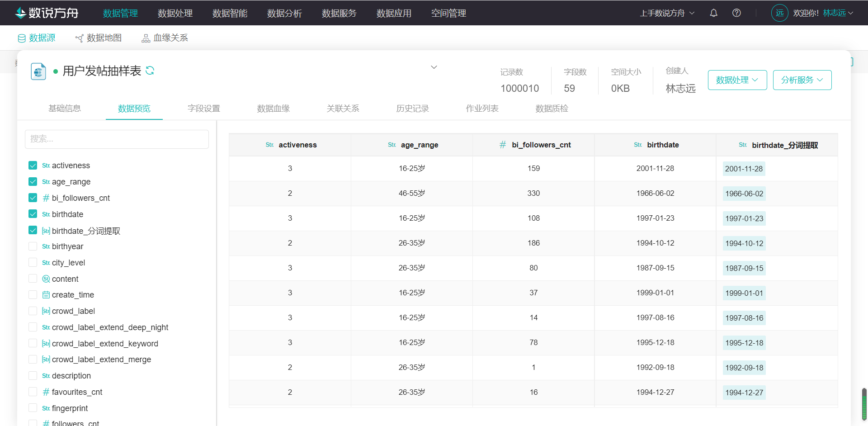Refresh the 用户发帖抽样表 table

tap(150, 71)
